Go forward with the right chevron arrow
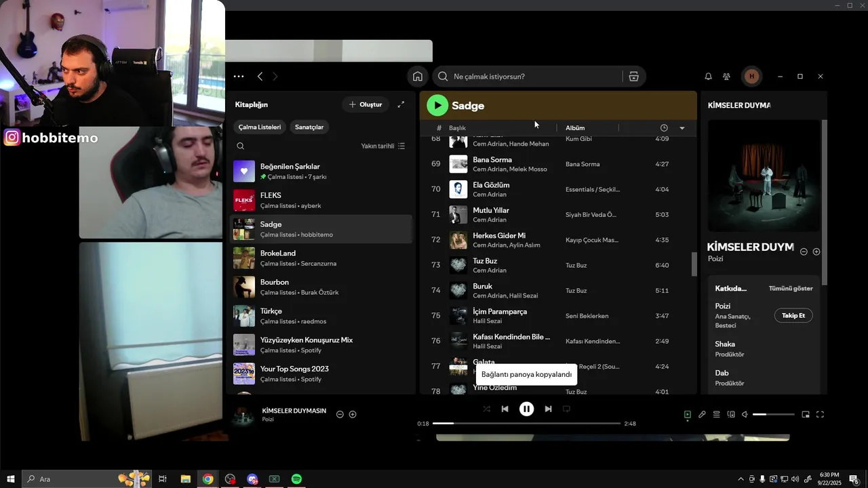Screen dimensions: 868x488 275,77
